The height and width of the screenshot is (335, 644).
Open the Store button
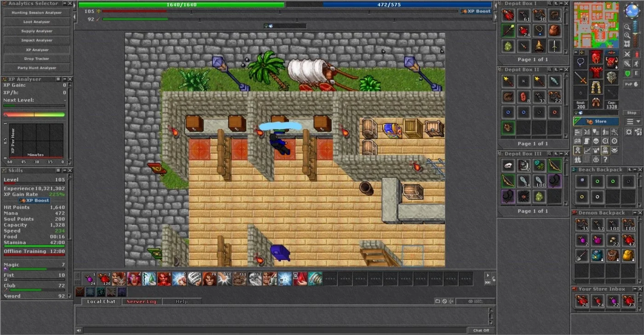pyautogui.click(x=596, y=121)
